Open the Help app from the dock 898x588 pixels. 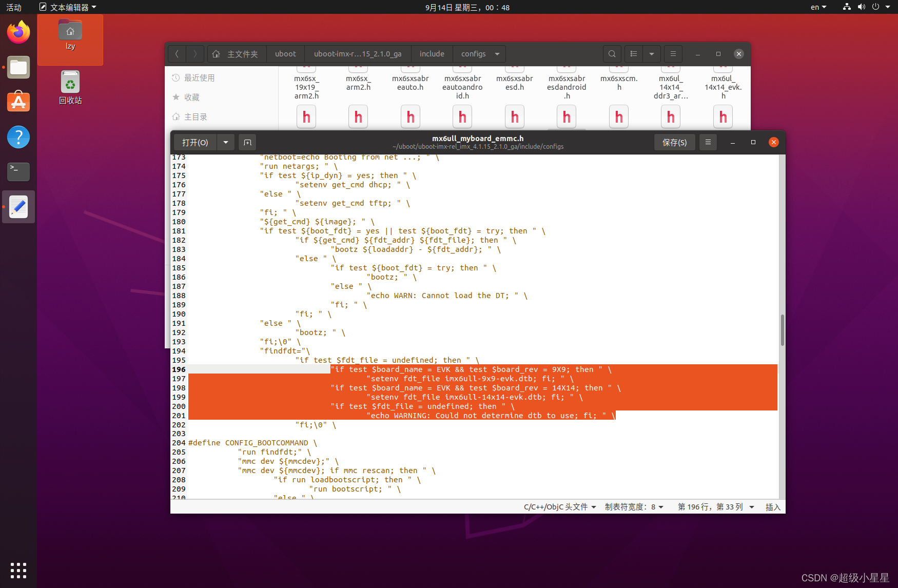pyautogui.click(x=18, y=137)
